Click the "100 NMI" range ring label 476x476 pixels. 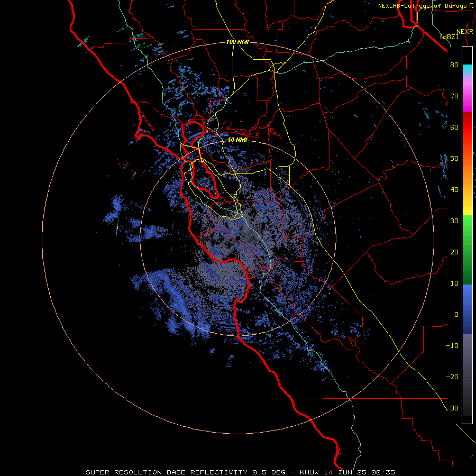(x=237, y=42)
